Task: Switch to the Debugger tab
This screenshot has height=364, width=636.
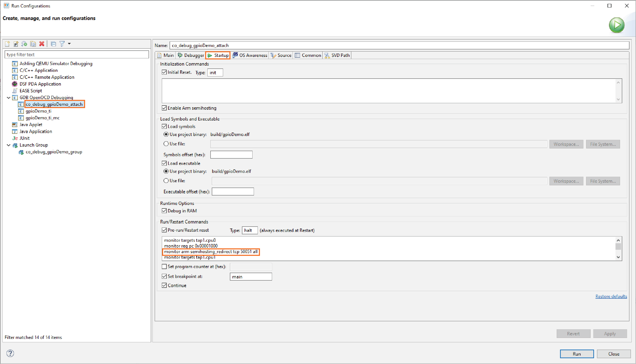Action: click(x=191, y=55)
